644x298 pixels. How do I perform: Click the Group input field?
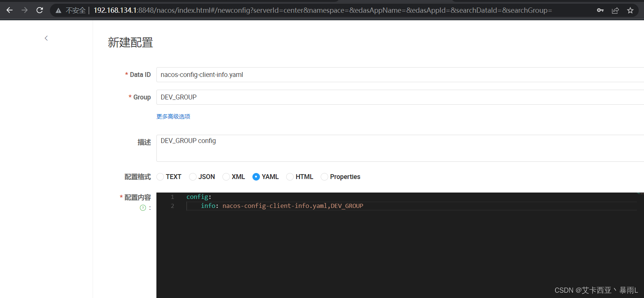pyautogui.click(x=400, y=97)
